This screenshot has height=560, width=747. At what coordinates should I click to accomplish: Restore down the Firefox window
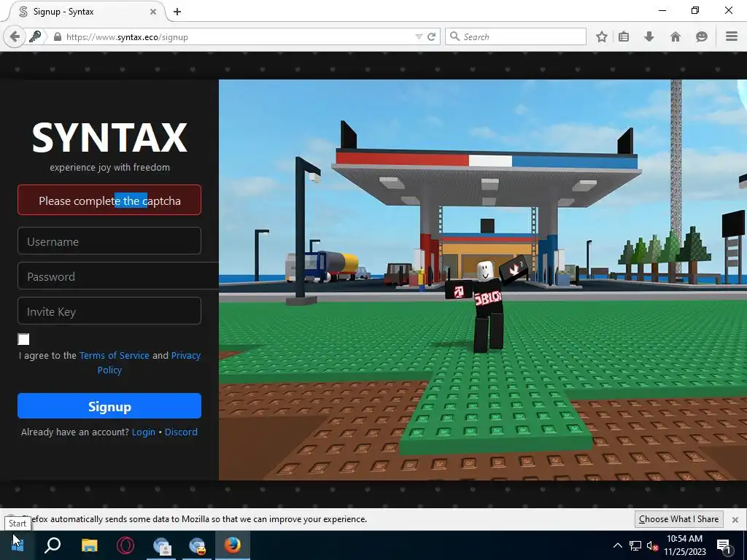coord(695,10)
